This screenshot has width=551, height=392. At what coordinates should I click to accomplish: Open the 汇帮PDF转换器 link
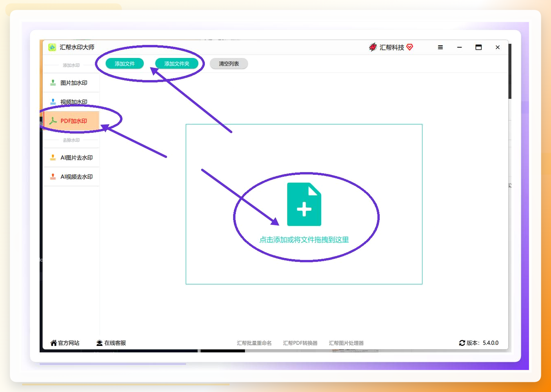point(300,343)
